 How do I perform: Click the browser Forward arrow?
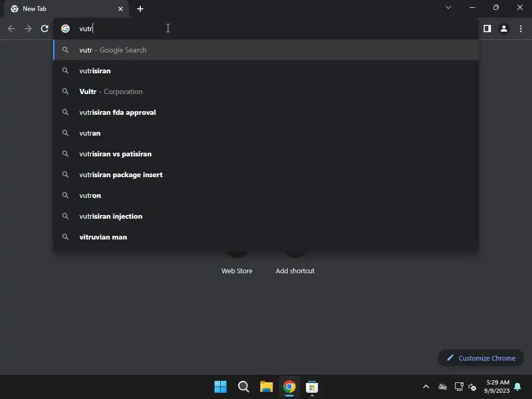point(28,29)
